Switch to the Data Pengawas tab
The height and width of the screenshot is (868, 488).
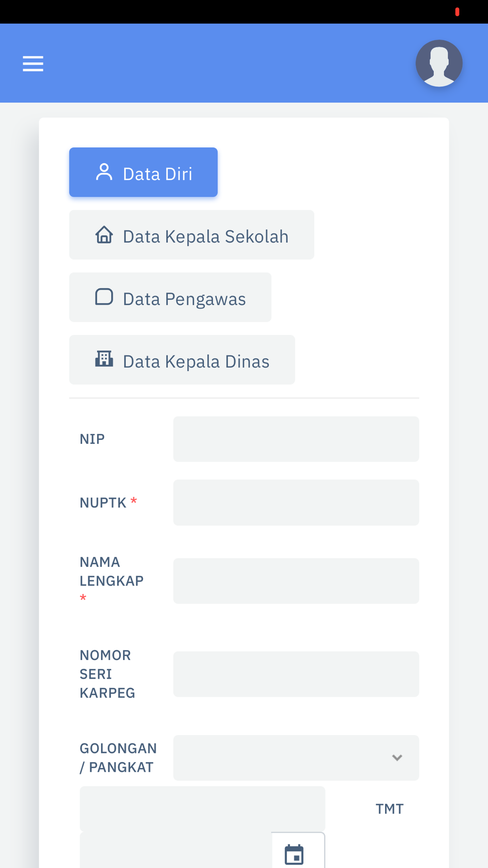[170, 297]
